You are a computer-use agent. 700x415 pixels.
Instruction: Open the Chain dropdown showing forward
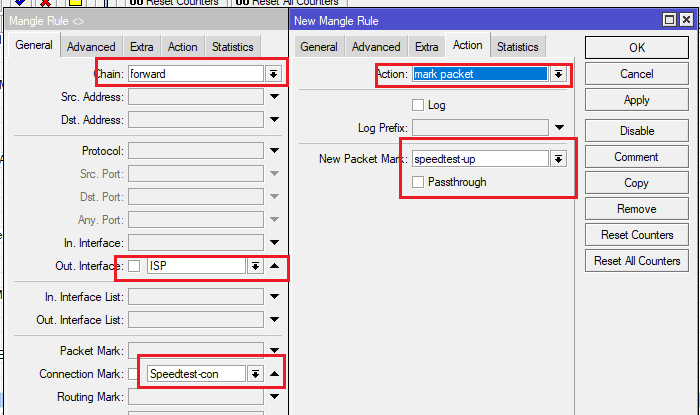[x=273, y=74]
